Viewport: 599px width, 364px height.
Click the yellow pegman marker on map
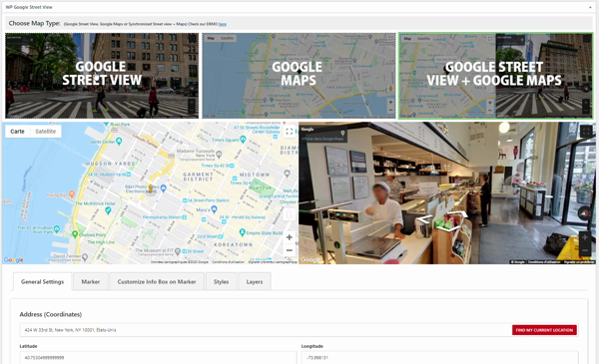pos(151,188)
